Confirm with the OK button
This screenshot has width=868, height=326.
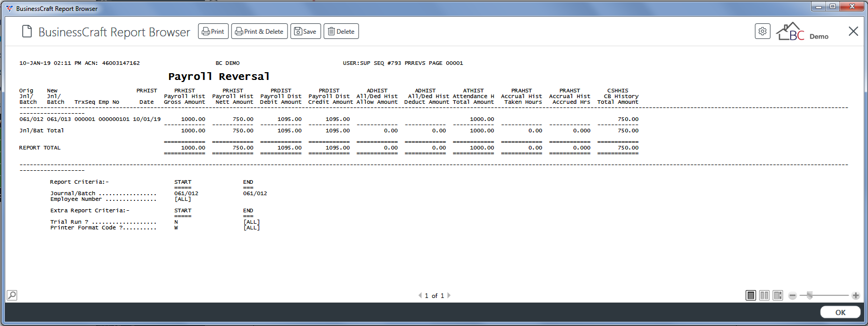pyautogui.click(x=841, y=312)
